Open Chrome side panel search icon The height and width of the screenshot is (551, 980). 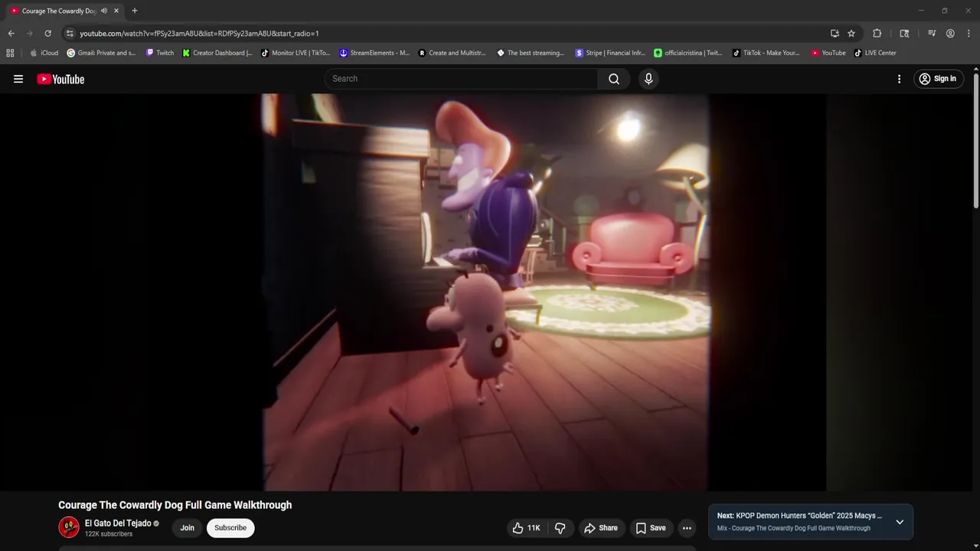pyautogui.click(x=904, y=34)
